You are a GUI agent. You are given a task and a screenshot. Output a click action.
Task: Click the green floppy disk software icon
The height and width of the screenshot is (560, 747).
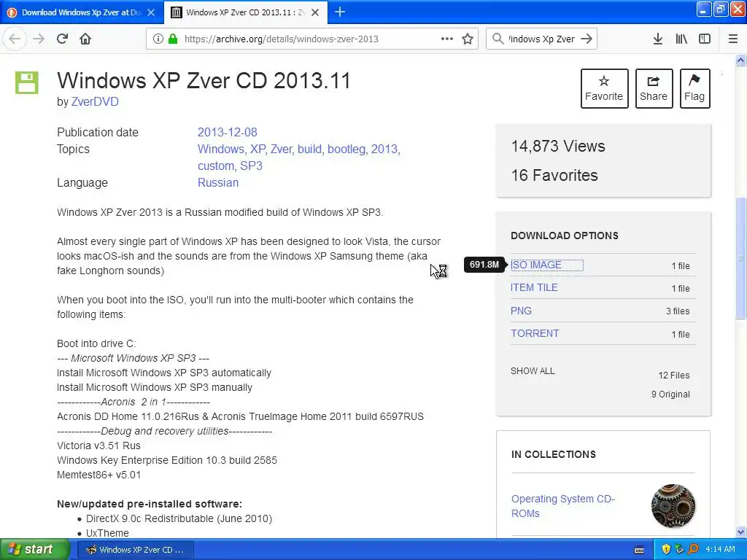tap(27, 83)
